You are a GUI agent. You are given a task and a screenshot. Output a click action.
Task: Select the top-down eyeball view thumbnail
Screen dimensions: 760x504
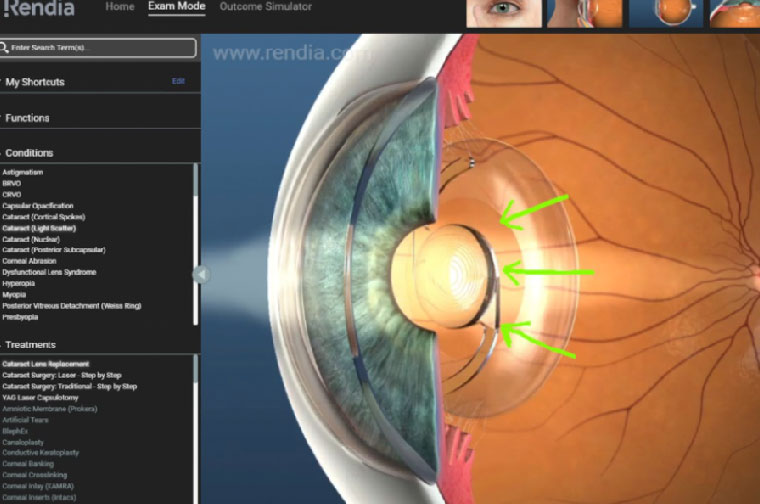pyautogui.click(x=665, y=13)
